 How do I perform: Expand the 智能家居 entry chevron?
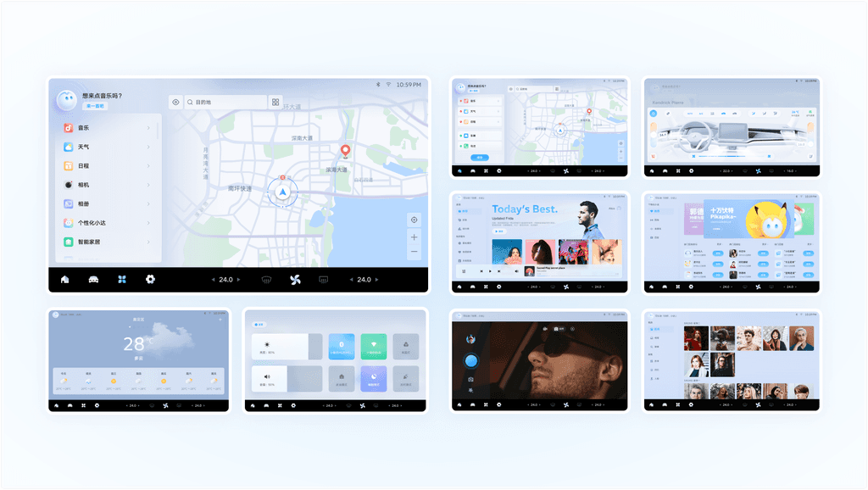coord(148,242)
